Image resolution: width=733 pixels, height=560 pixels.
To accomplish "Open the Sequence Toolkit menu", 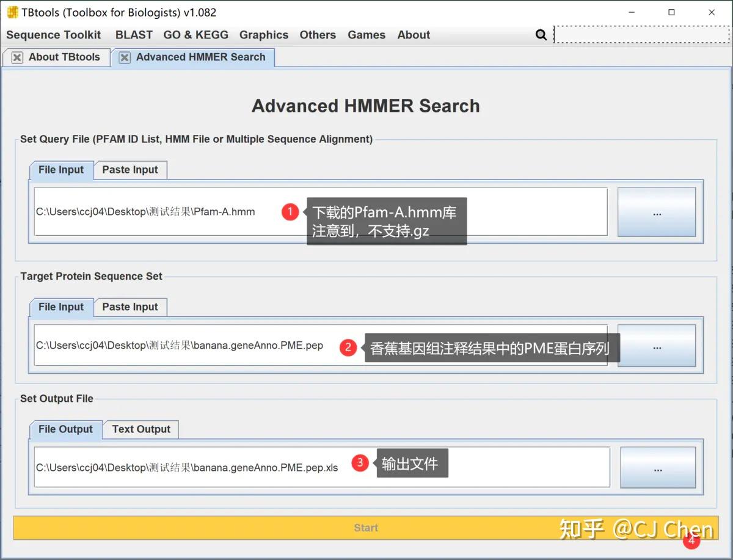I will pos(53,35).
